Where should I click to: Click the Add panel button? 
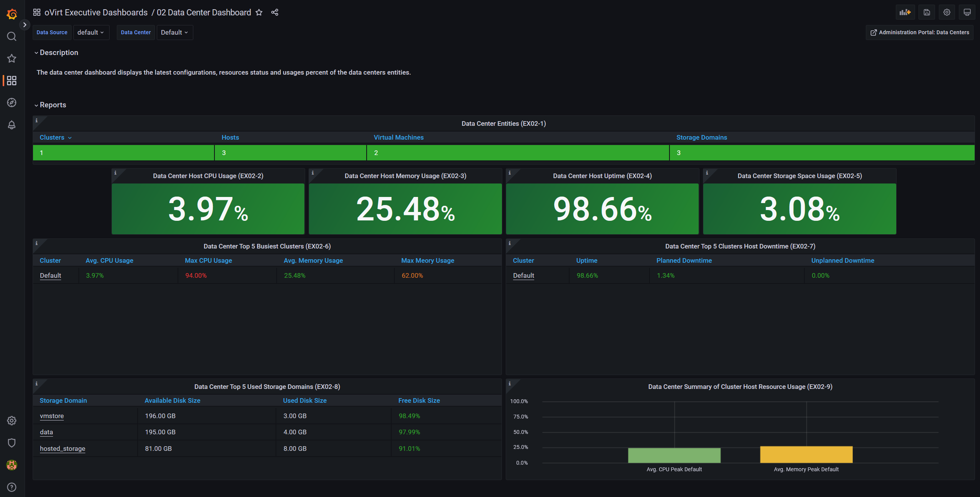(x=905, y=12)
